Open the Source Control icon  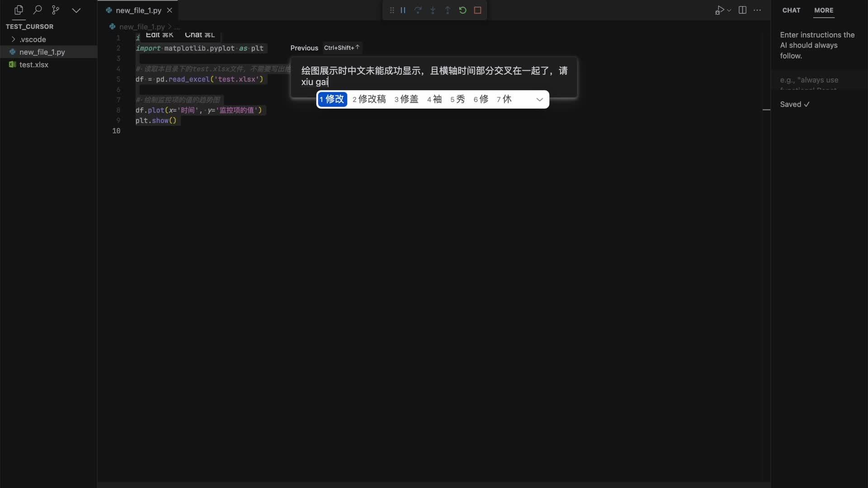pyautogui.click(x=56, y=10)
